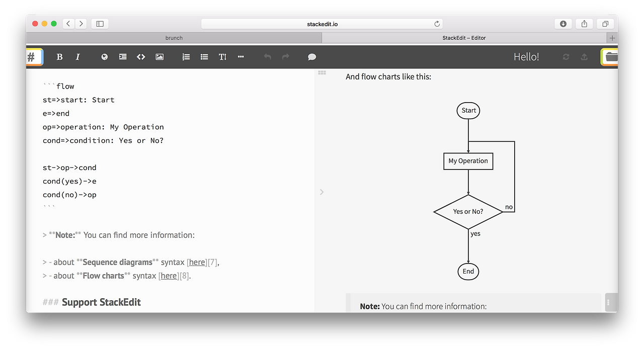Screen dimensions: 644x350
Task: Open a new Safari tab
Action: click(612, 38)
